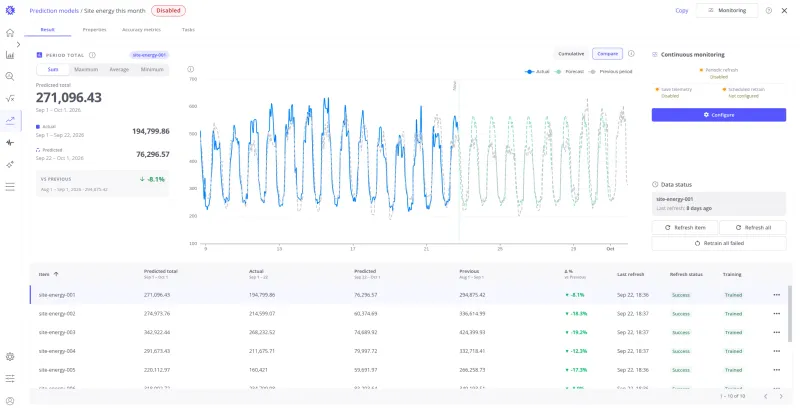Click the Configure button

coord(718,115)
